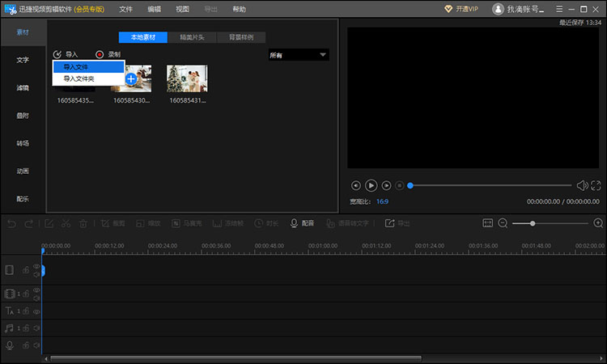
Task: Select the 缩放 zoom tool
Action: click(148, 223)
